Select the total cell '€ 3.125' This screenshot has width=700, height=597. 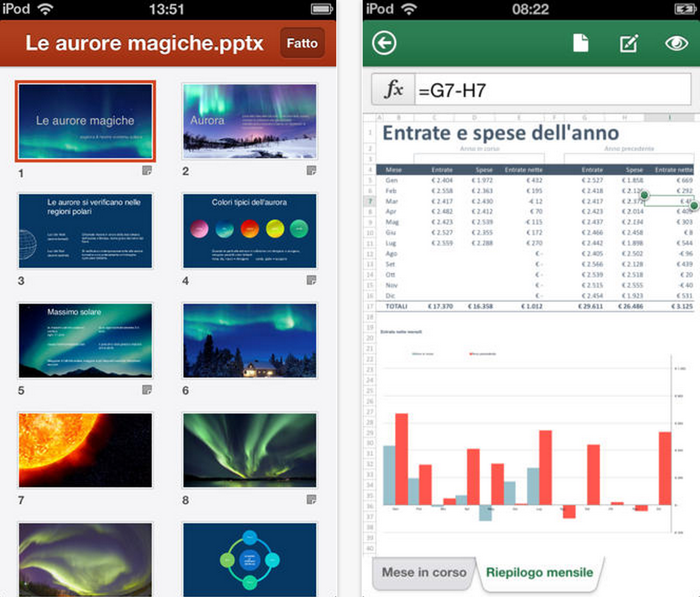coord(682,306)
